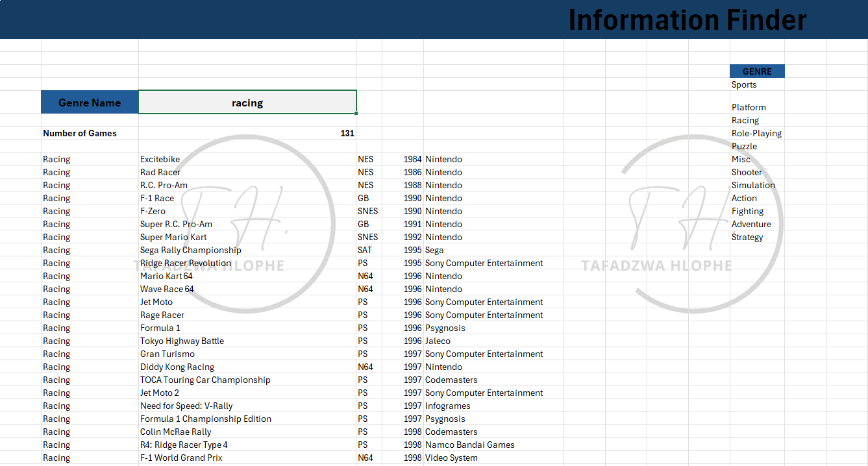Select the Super Mario Kart title cell

click(x=173, y=237)
